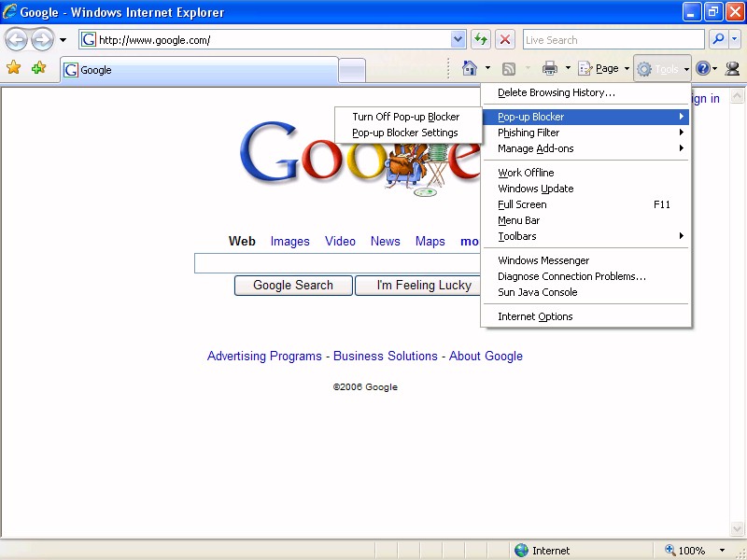Screen dimensions: 747x560
Task: Click the Video link
Action: [x=340, y=242]
